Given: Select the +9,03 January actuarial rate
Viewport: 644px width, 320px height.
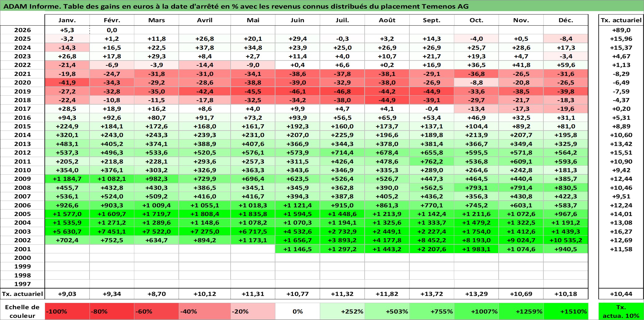Looking at the screenshot, I should pyautogui.click(x=67, y=294).
